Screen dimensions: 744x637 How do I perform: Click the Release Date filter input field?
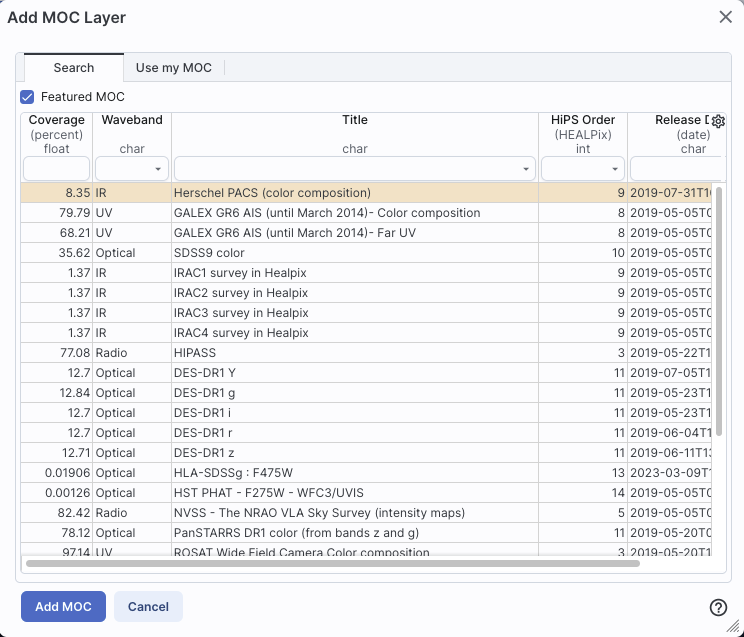678,169
